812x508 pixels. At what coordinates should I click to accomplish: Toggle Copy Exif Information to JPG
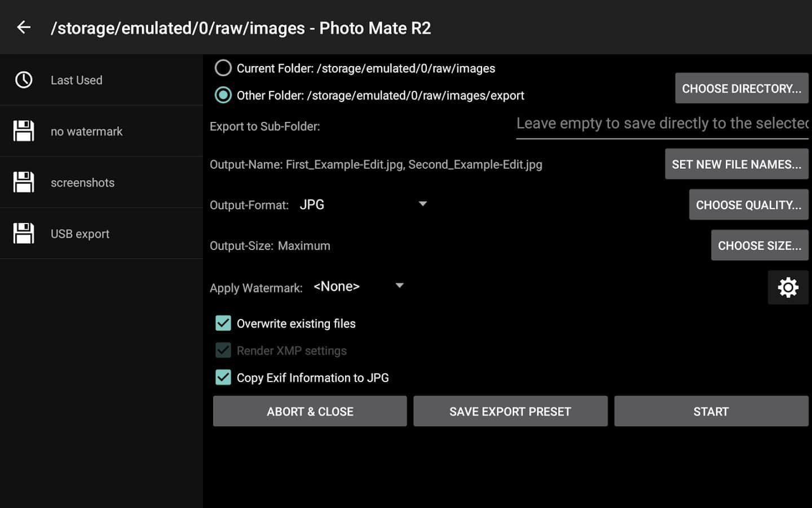pyautogui.click(x=223, y=378)
